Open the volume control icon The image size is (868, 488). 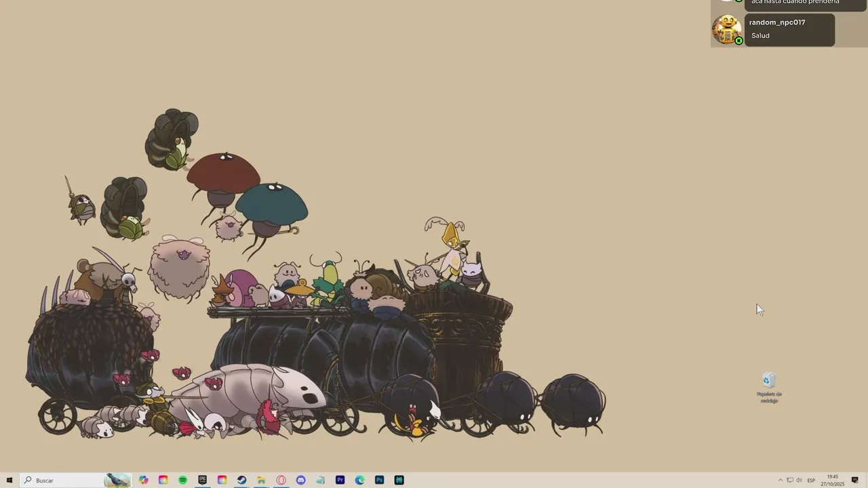799,480
